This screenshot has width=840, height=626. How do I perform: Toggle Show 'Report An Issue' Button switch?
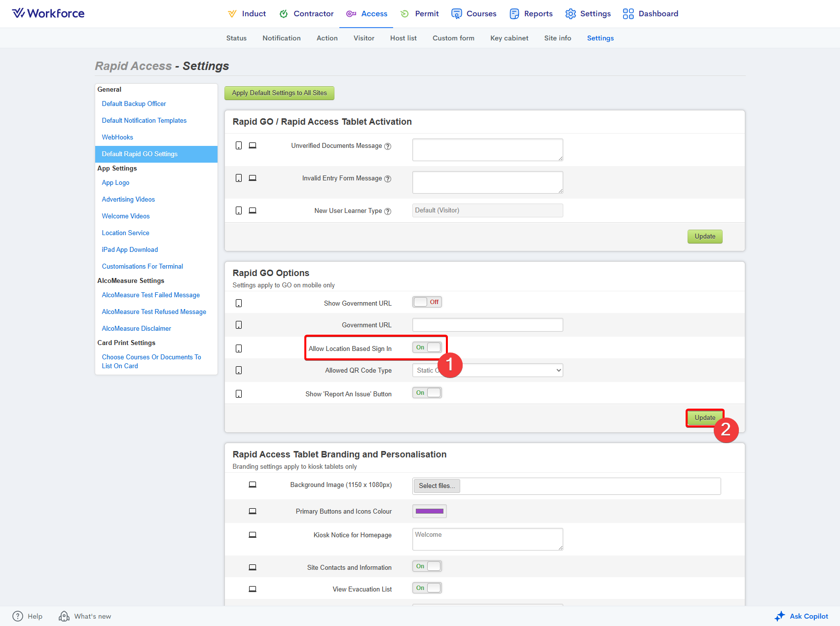427,393
